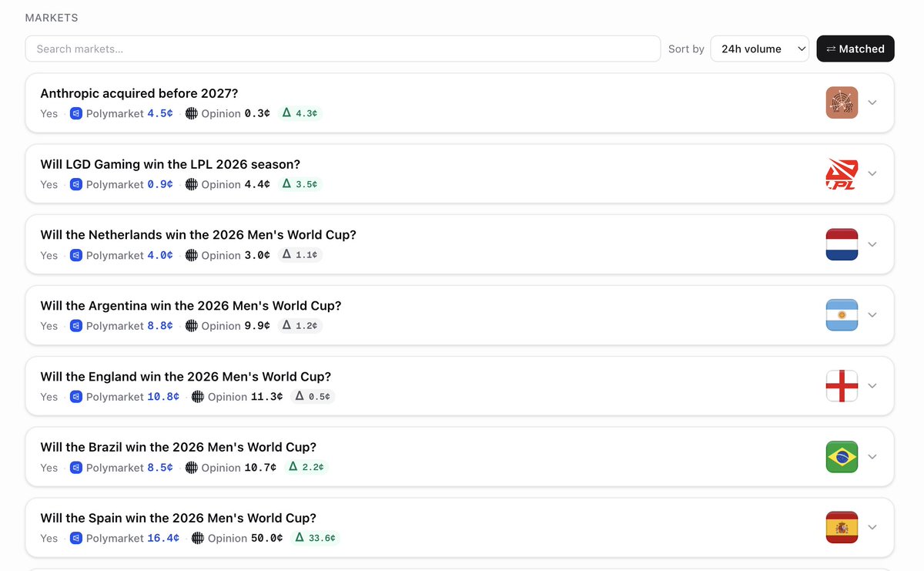
Task: Open the Brazil 2026 World Cup market title
Action: coord(179,448)
